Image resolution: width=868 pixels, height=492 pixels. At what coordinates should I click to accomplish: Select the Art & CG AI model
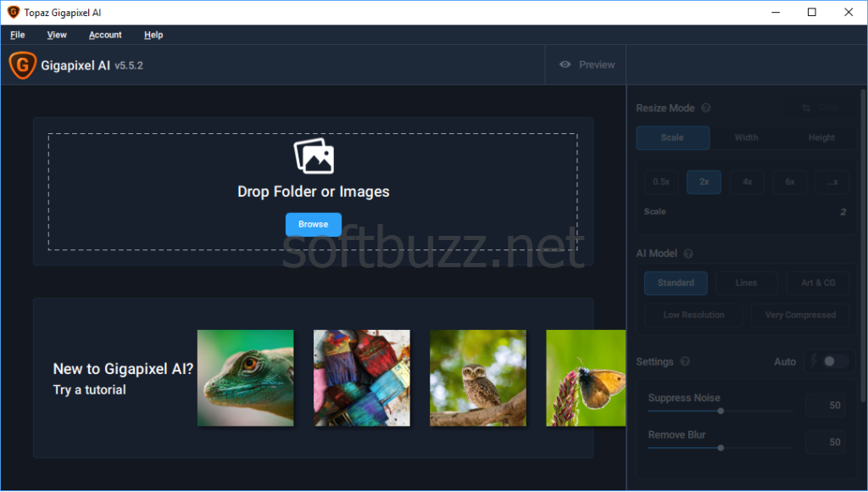[x=818, y=283]
